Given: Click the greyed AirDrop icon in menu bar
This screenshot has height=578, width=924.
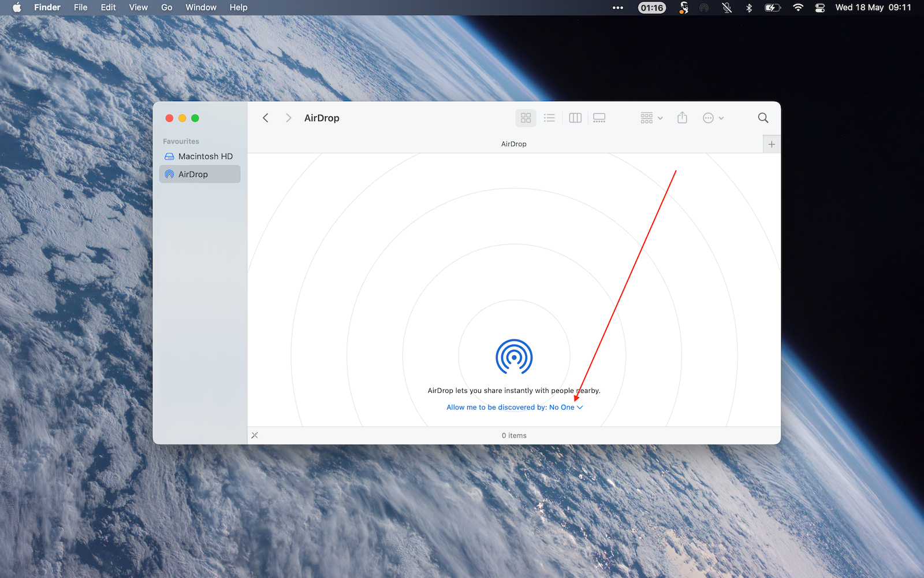Looking at the screenshot, I should (704, 8).
